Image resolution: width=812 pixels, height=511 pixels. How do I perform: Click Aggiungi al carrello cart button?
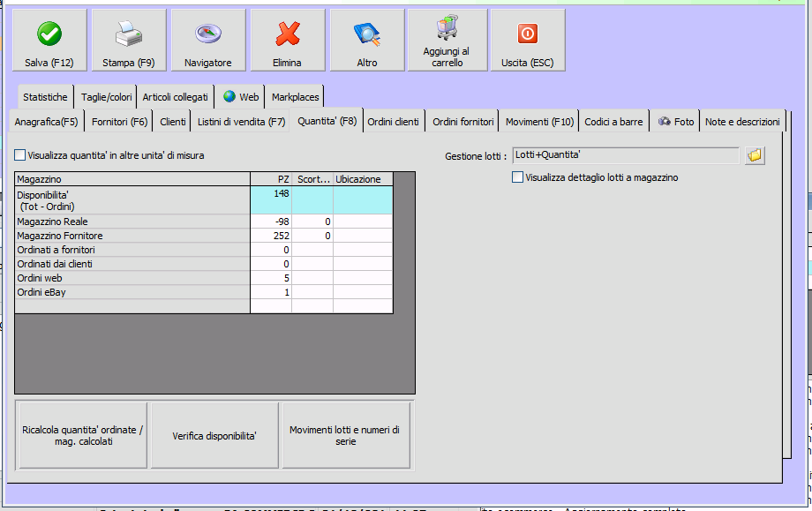[x=447, y=40]
